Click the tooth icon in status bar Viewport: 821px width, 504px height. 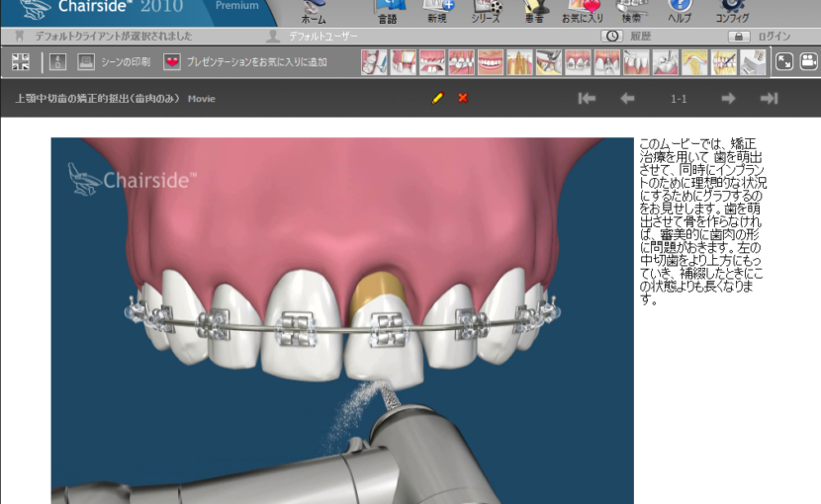pos(20,37)
